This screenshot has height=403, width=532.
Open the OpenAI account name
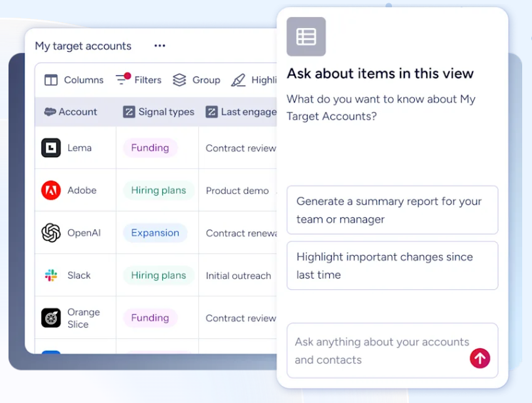click(84, 233)
